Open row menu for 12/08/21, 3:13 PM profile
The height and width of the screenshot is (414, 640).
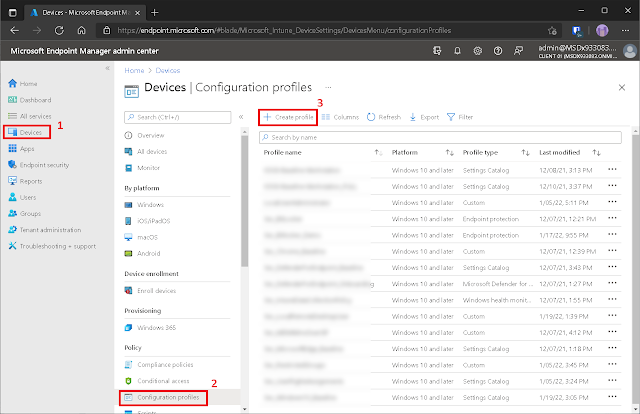[x=612, y=169]
